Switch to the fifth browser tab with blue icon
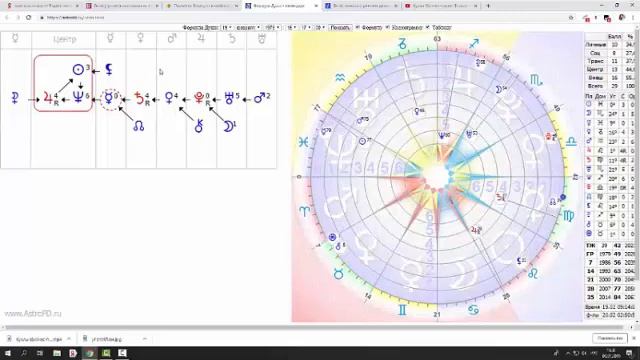 click(x=361, y=6)
